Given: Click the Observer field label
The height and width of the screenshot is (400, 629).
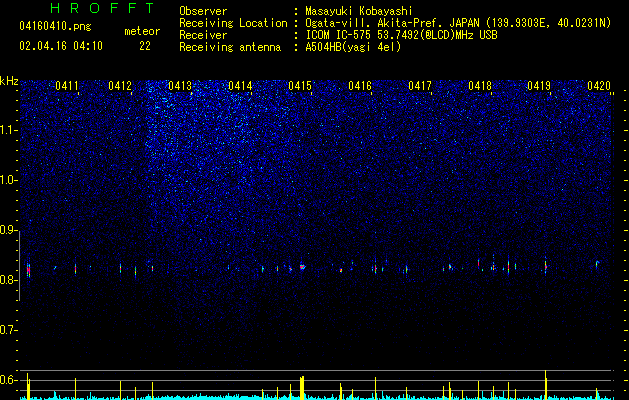Looking at the screenshot, I should pyautogui.click(x=203, y=11).
